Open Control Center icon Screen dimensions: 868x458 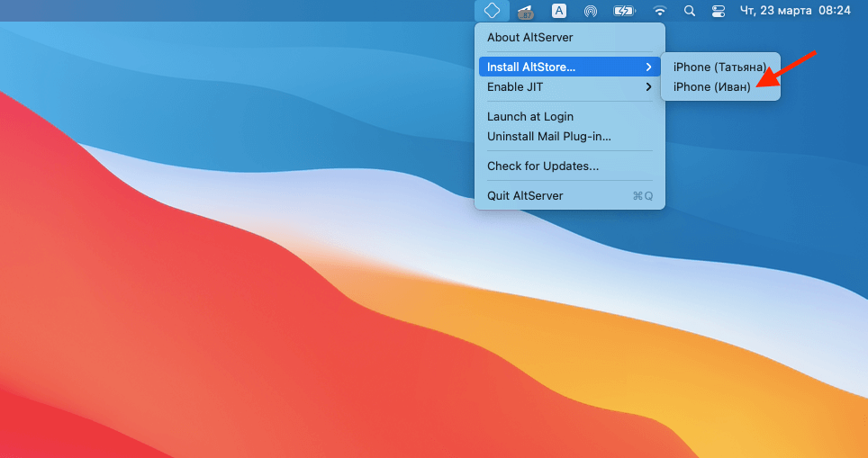pos(718,11)
